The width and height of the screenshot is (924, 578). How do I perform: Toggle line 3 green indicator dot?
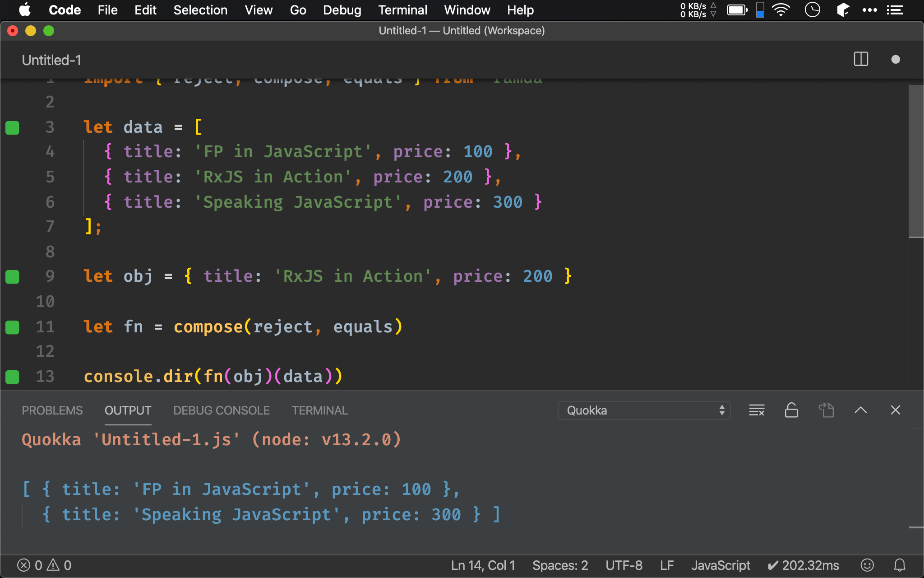coord(13,127)
